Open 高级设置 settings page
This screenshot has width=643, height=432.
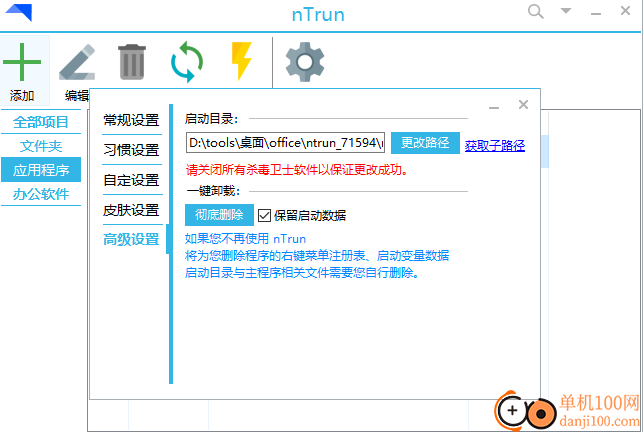(131, 239)
